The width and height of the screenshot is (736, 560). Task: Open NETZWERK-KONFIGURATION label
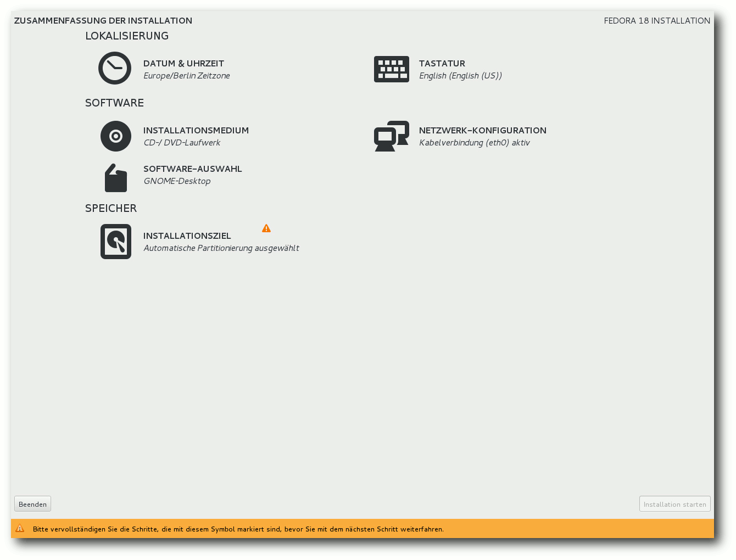pyautogui.click(x=483, y=131)
